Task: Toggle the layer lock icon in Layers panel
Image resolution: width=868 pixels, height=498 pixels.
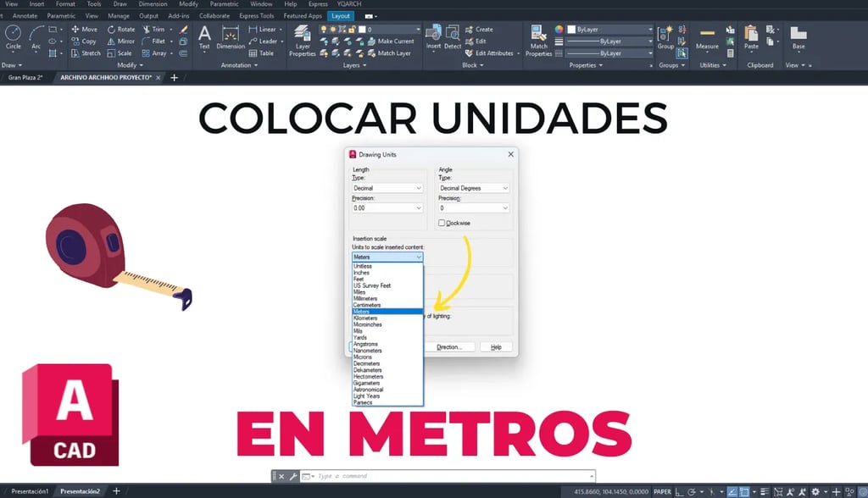Action: click(351, 29)
